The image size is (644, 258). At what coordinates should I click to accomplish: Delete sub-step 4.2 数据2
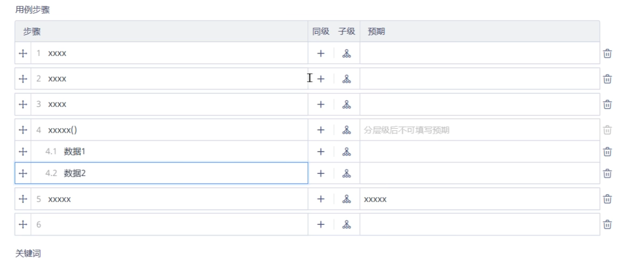click(x=607, y=173)
